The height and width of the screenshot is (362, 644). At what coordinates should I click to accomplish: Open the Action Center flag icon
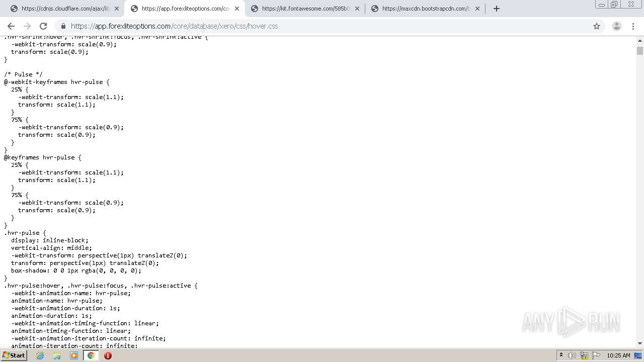[x=597, y=355]
